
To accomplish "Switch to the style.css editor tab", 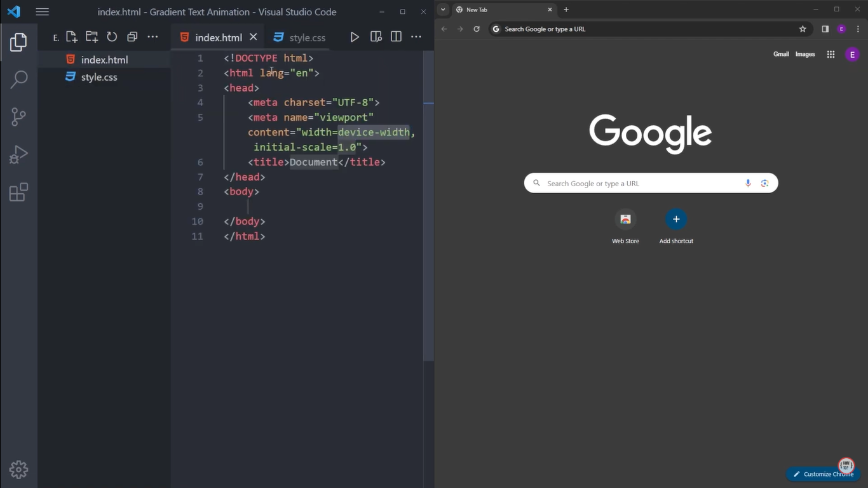I will click(x=299, y=37).
